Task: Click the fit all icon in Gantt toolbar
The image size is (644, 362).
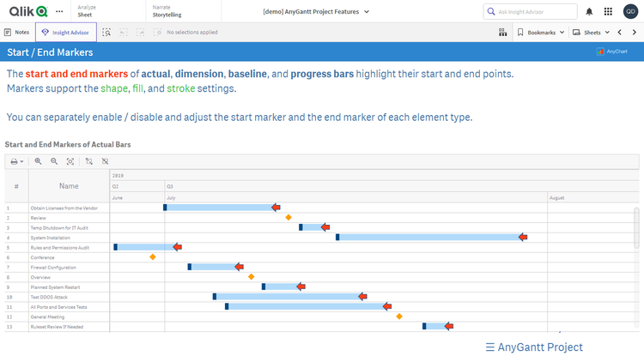Action: 70,161
